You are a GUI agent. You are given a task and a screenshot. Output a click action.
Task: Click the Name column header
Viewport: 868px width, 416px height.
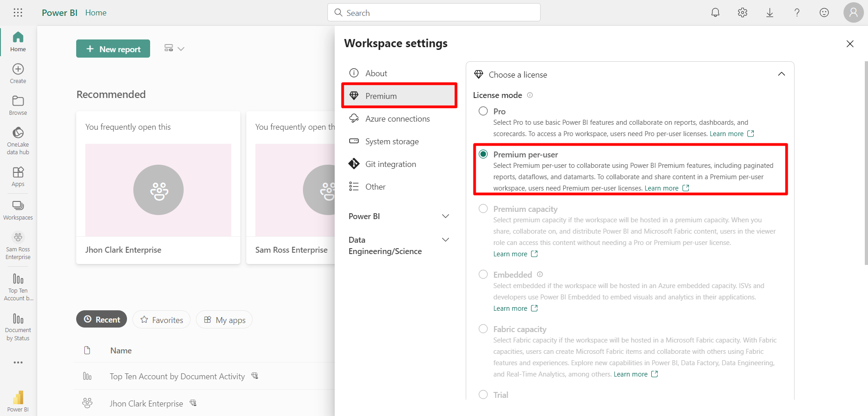(x=121, y=350)
